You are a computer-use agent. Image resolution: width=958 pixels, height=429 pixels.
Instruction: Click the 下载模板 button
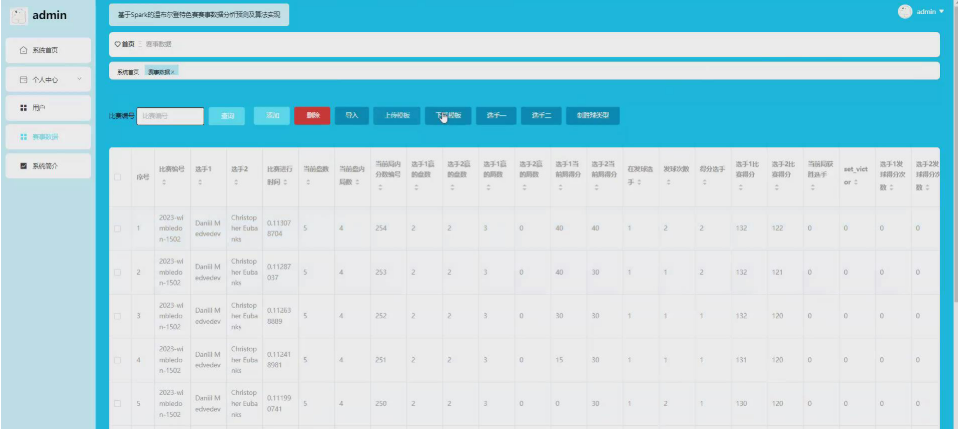tap(448, 116)
